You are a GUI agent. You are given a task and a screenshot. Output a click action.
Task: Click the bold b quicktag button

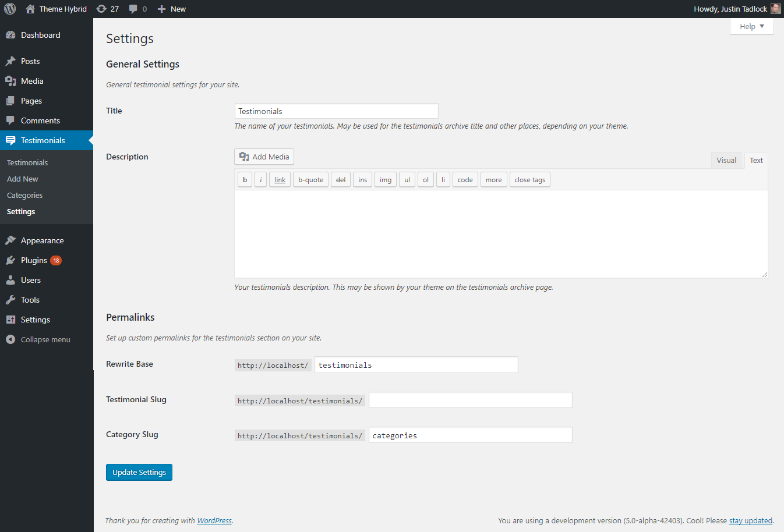(245, 180)
